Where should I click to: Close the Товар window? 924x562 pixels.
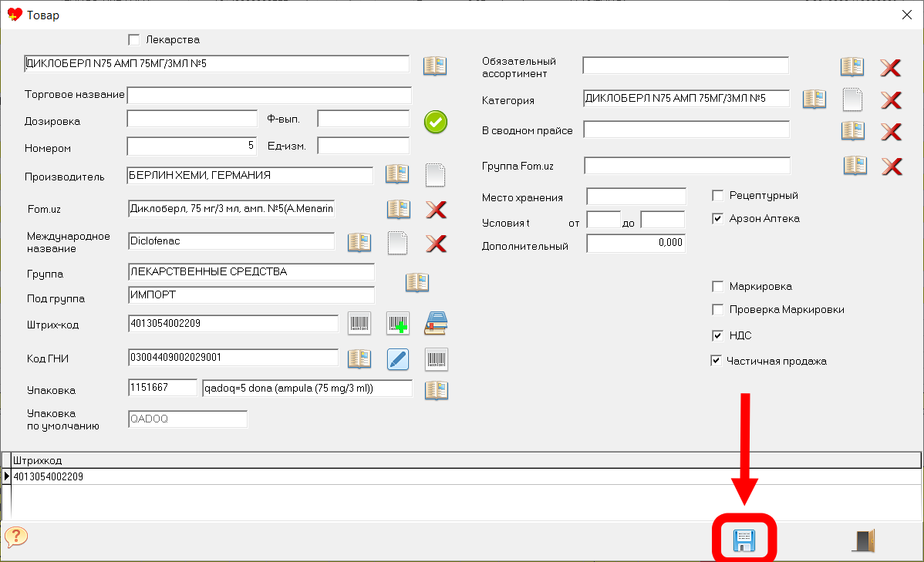pyautogui.click(x=907, y=15)
